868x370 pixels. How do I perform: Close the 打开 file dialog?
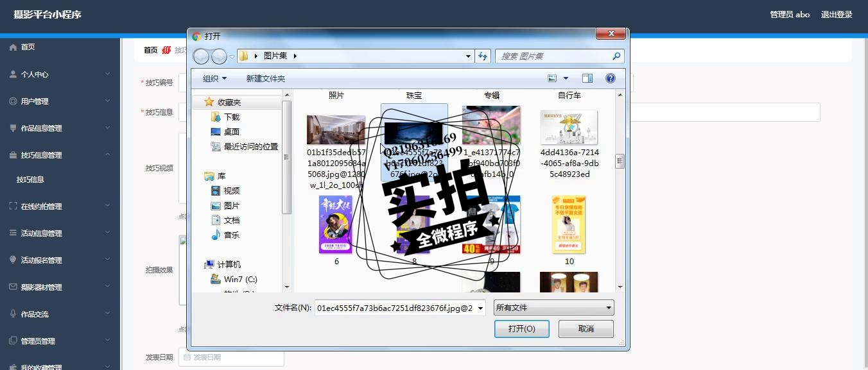[611, 33]
